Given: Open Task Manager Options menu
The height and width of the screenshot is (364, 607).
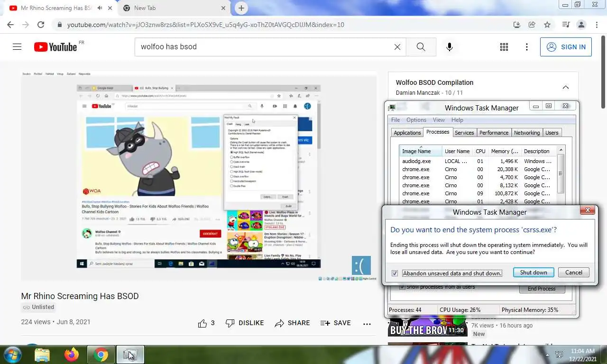Looking at the screenshot, I should [x=416, y=120].
